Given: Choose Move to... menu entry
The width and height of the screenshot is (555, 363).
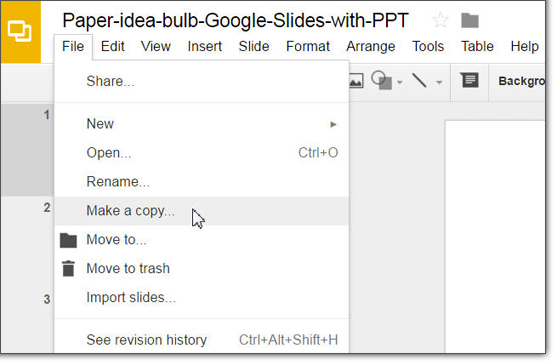Looking at the screenshot, I should 202,240.
